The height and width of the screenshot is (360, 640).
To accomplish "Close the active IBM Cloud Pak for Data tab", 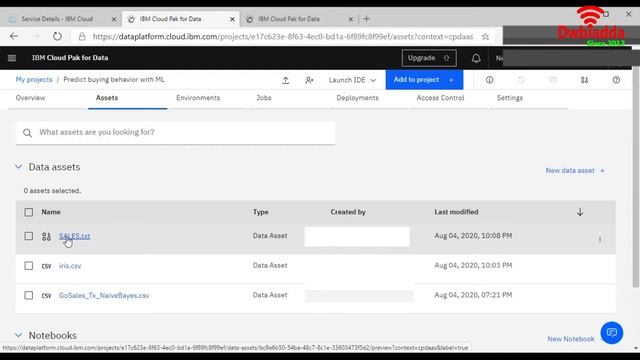I will coord(232,19).
